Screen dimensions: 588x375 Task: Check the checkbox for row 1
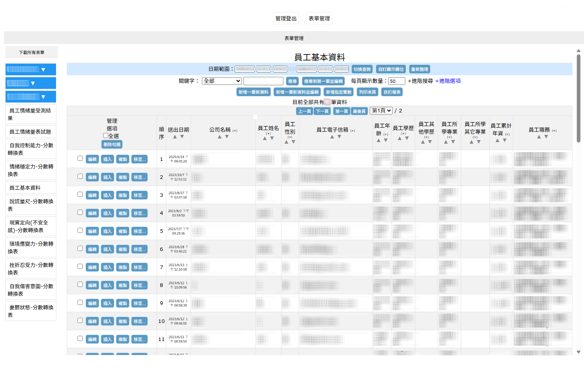click(80, 158)
